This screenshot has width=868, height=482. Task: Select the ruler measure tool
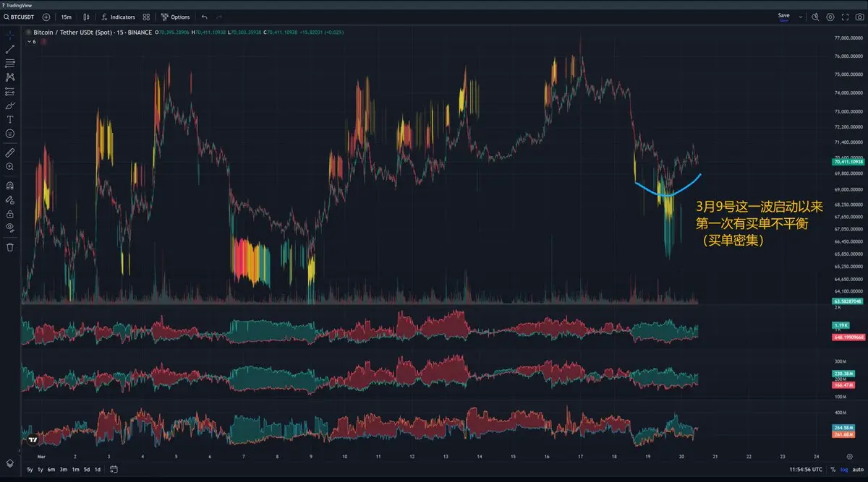coord(10,152)
